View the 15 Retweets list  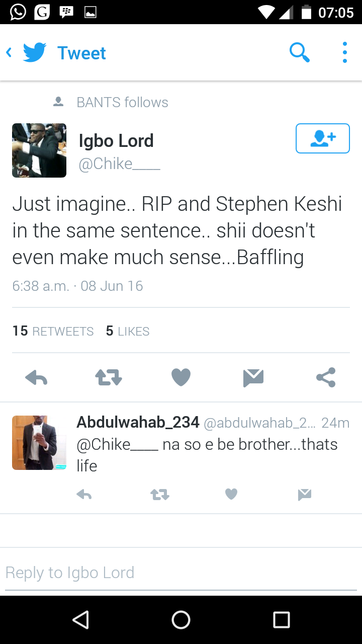point(53,331)
